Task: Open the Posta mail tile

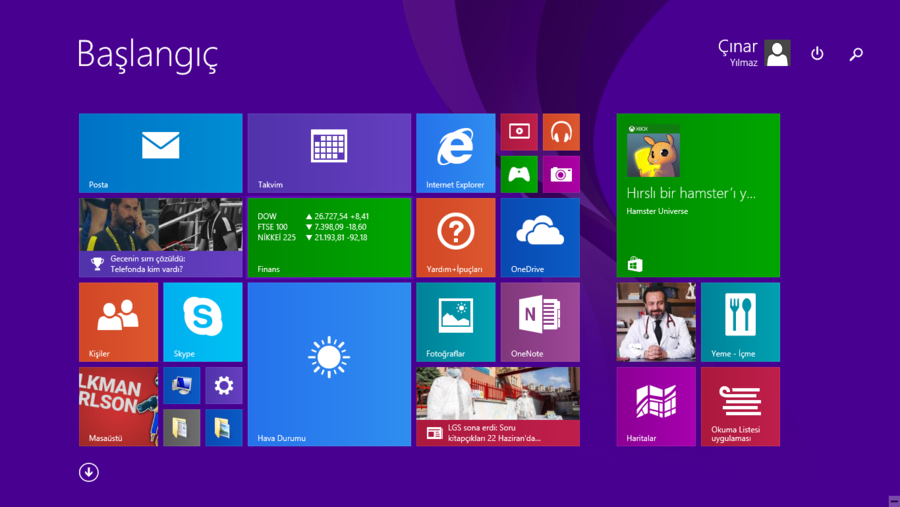Action: 160,152
